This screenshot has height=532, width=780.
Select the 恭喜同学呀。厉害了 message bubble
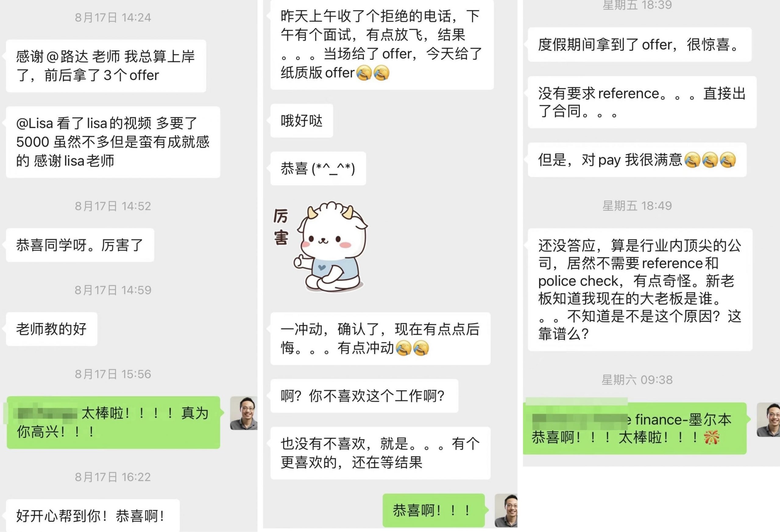click(80, 245)
